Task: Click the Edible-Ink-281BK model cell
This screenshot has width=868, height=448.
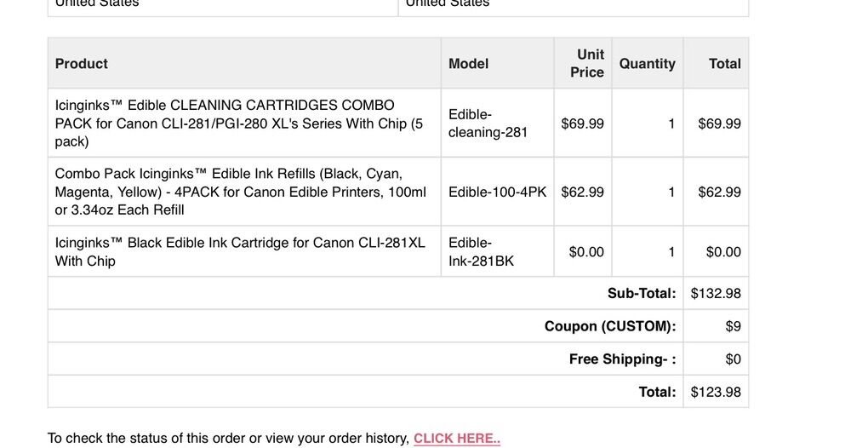Action: (482, 251)
